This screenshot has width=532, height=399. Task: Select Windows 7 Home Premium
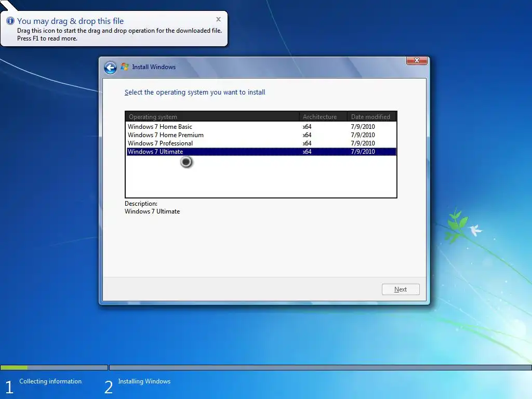(261, 135)
